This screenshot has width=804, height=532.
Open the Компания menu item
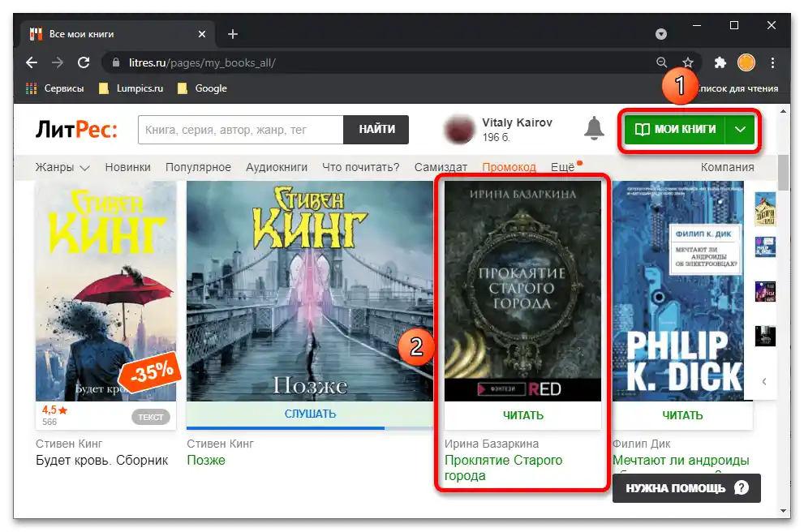coord(727,167)
